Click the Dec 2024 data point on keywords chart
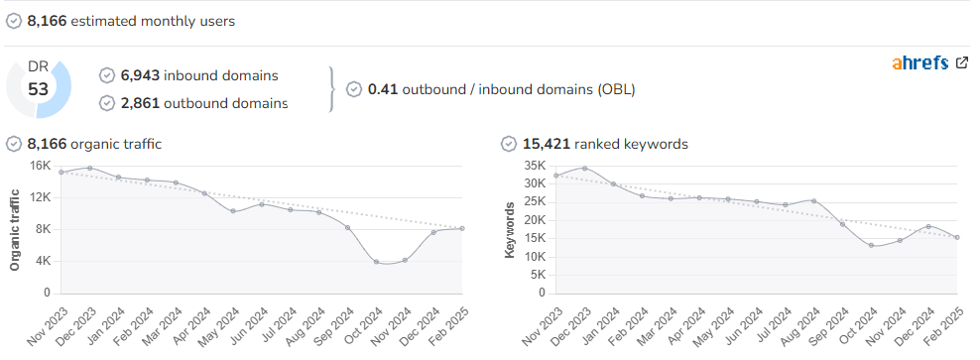The height and width of the screenshot is (360, 980). (928, 226)
